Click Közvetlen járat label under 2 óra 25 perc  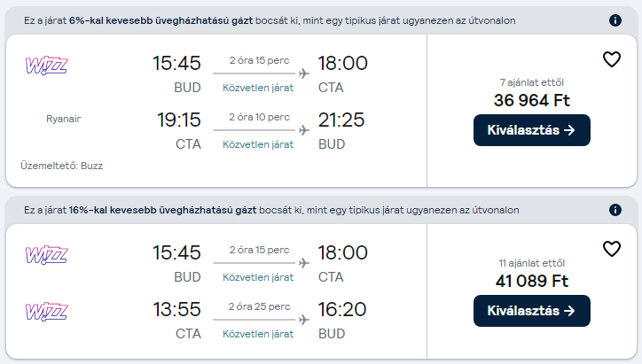(258, 334)
